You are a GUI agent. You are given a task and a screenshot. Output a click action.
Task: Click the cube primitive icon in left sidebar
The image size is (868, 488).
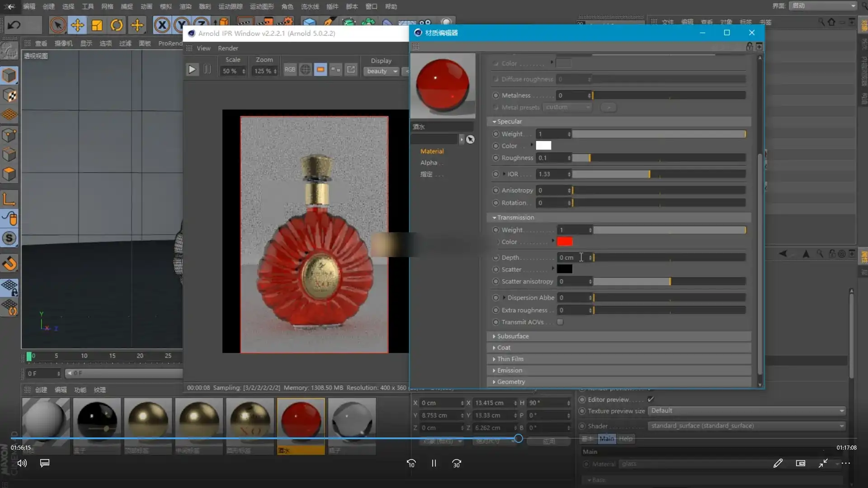pos(9,75)
